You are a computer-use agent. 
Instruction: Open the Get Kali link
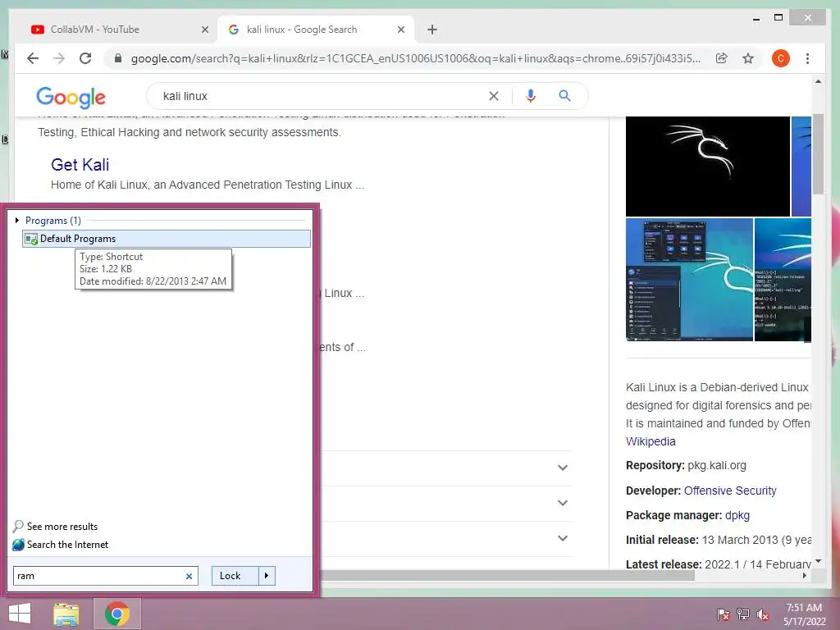coord(80,164)
